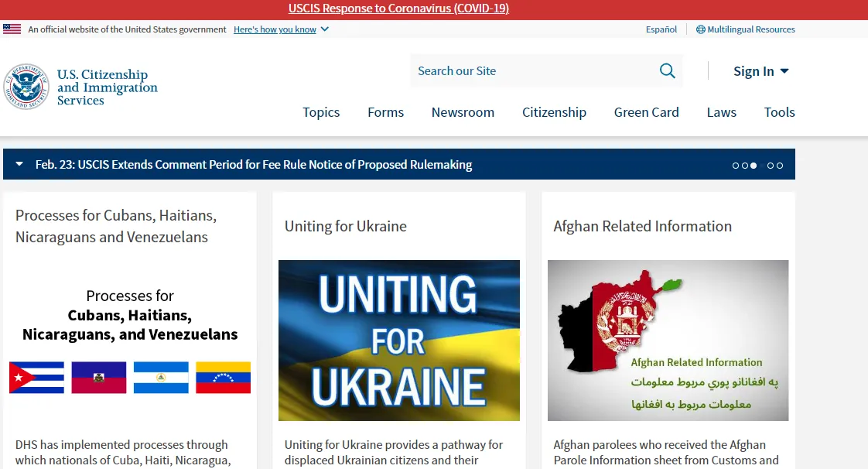The width and height of the screenshot is (868, 469).
Task: Select the last carousel indicator dot
Action: (780, 166)
